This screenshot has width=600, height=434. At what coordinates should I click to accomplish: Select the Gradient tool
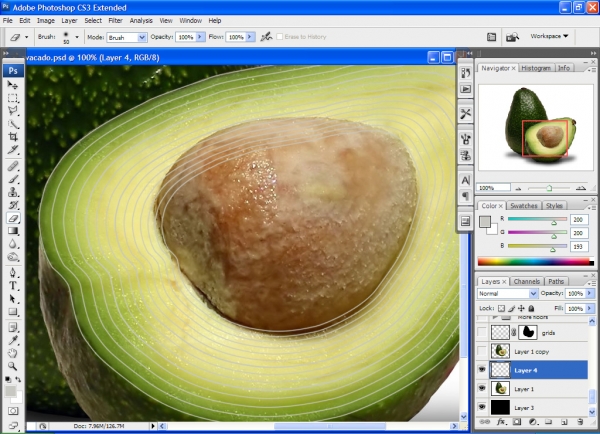tap(13, 231)
